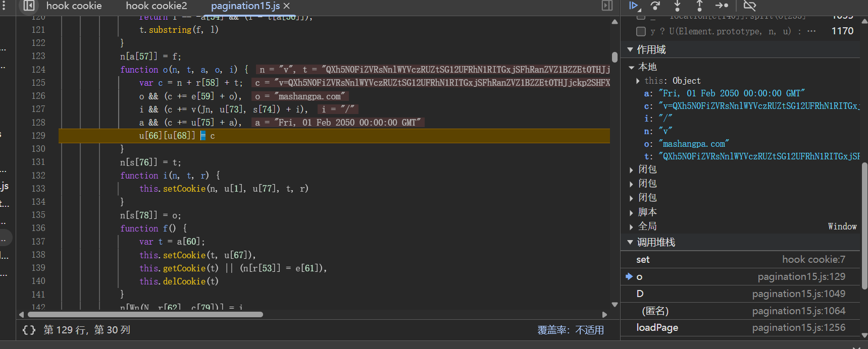The width and height of the screenshot is (868, 349).
Task: Click scope variable n: "v"
Action: (666, 131)
